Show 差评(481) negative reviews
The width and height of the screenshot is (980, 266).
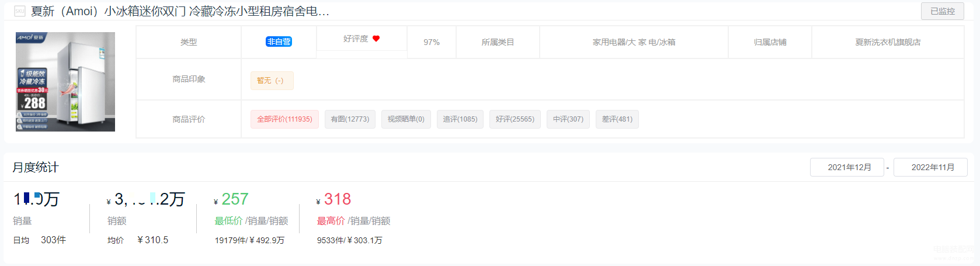(617, 119)
